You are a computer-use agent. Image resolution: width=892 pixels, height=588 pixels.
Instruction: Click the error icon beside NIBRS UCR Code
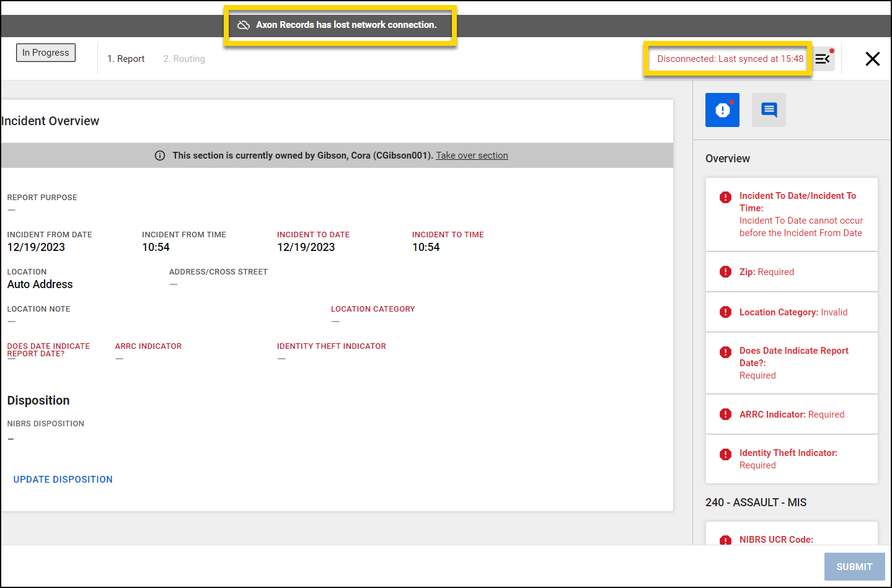point(725,540)
